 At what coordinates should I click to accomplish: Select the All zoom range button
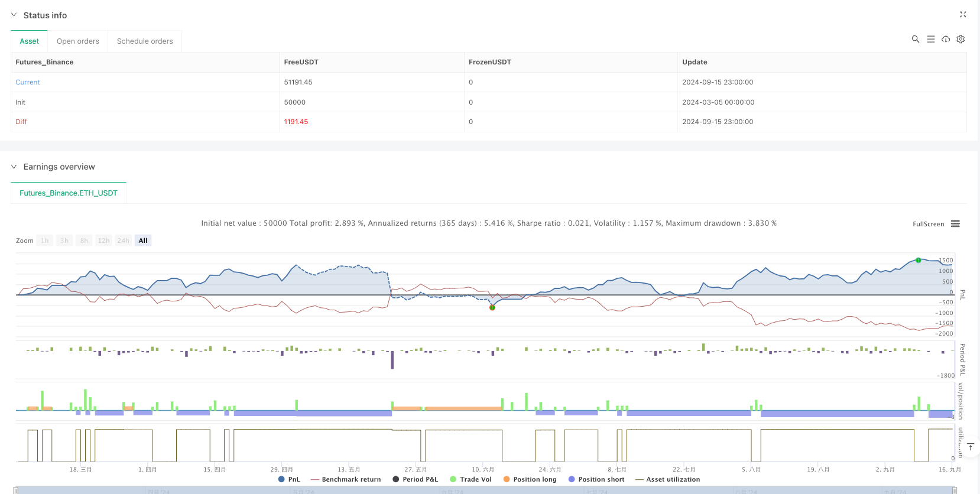pos(143,240)
